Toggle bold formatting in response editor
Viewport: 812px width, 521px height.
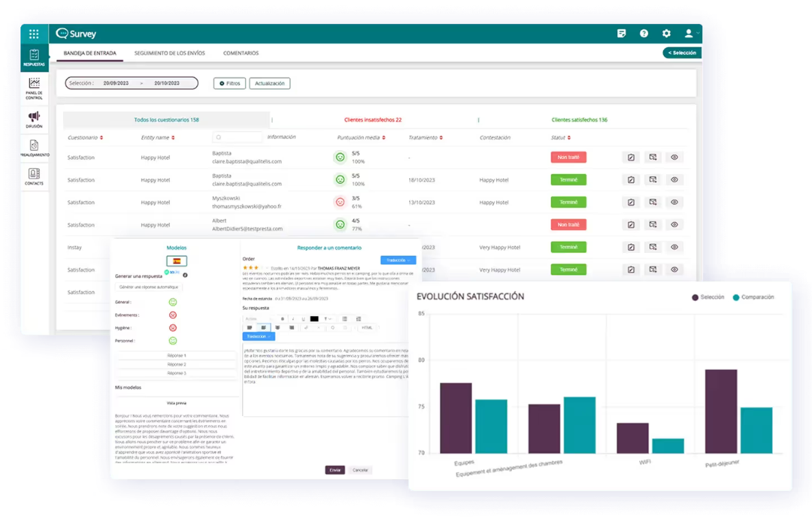point(281,319)
